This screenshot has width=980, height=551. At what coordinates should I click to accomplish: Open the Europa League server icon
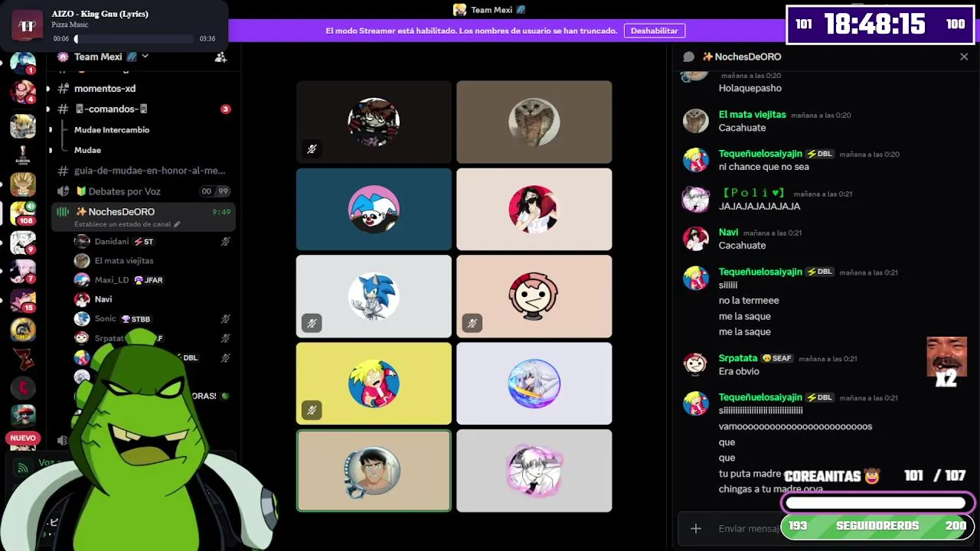point(22,155)
